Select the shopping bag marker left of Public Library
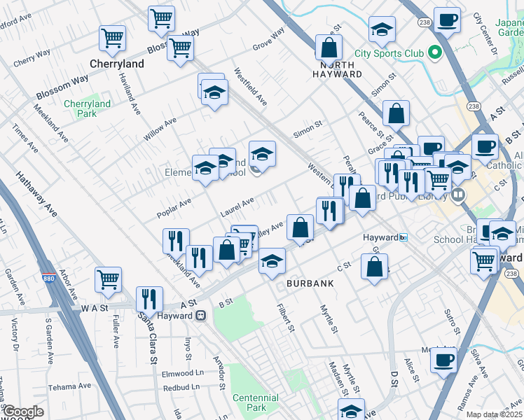 [363, 199]
